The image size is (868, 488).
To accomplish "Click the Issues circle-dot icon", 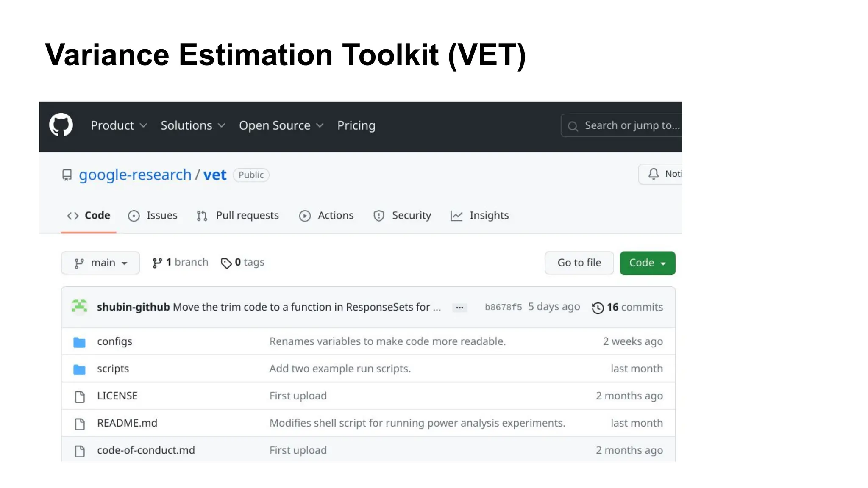I will tap(134, 216).
